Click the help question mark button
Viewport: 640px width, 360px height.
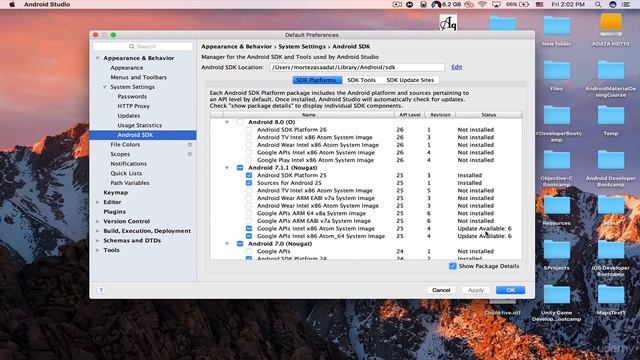tap(101, 290)
